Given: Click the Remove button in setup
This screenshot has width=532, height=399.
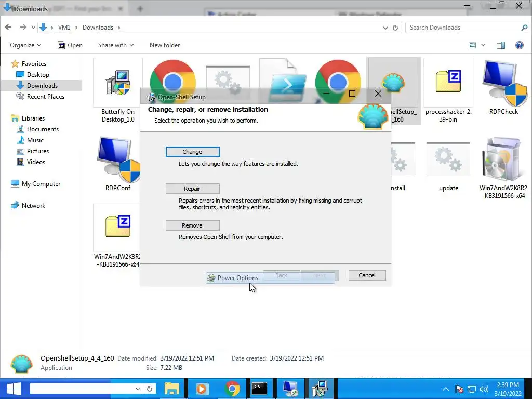Looking at the screenshot, I should (x=192, y=225).
